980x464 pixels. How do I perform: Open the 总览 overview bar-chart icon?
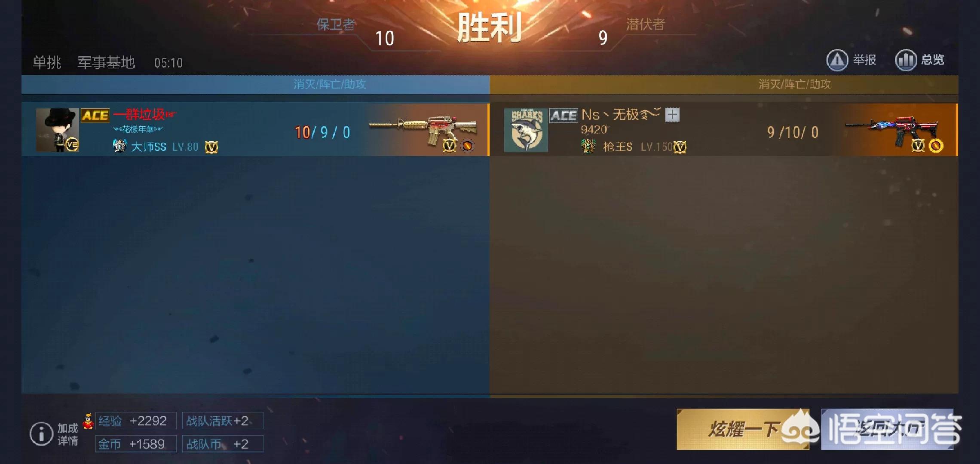tap(906, 60)
